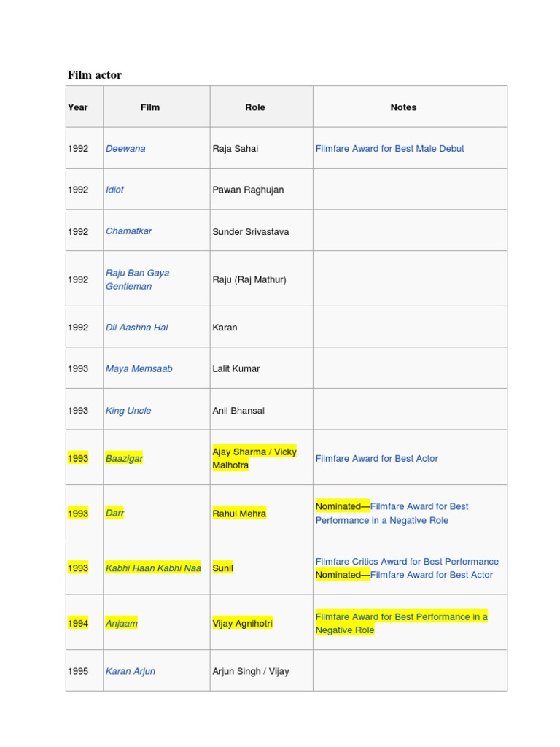Open Raju Ban Gaya Gentleman link
560x747 pixels.
(x=137, y=279)
